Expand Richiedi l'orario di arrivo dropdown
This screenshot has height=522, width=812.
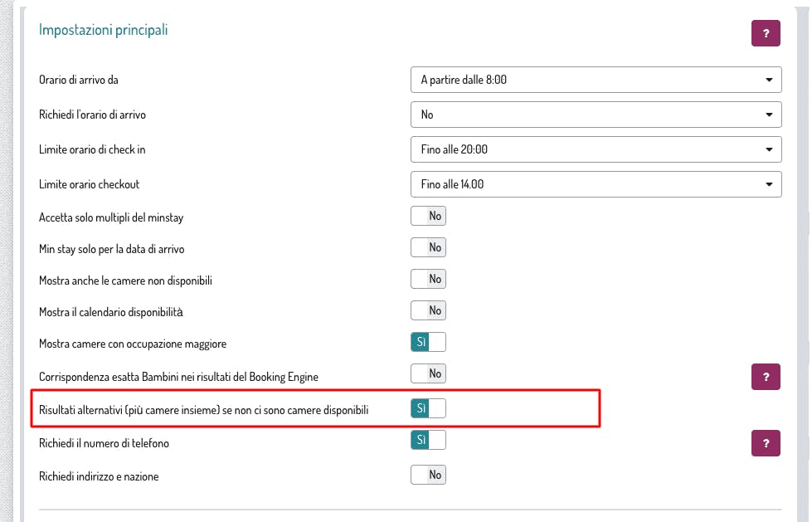point(596,115)
